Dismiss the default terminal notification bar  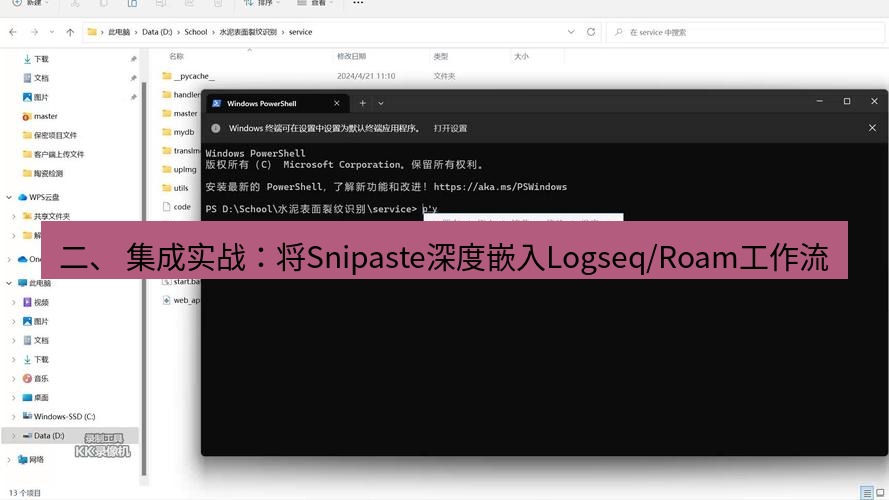point(872,128)
